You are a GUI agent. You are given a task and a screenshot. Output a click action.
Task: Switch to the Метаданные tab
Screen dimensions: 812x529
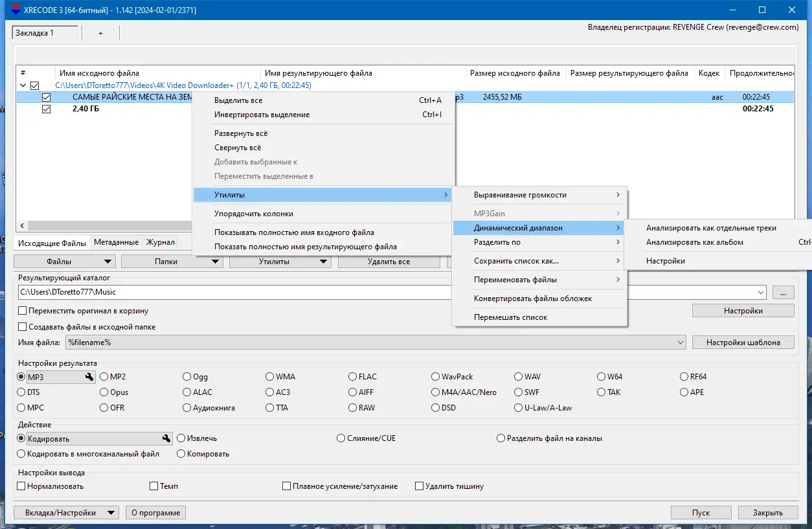116,242
